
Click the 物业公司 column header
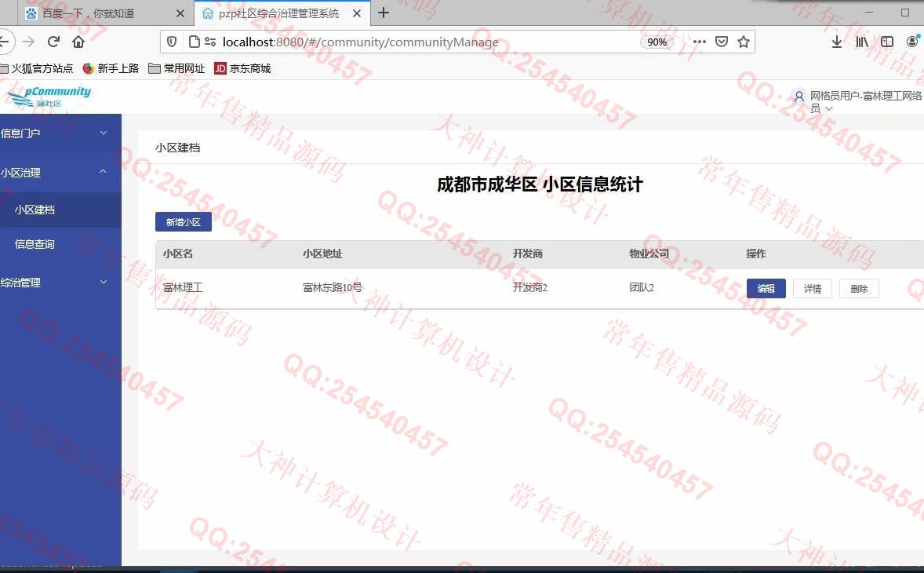pyautogui.click(x=649, y=254)
